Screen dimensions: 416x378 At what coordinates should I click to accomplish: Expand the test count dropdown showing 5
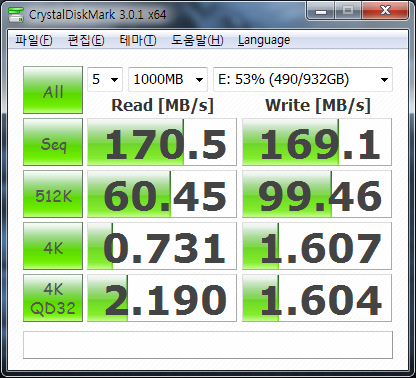click(105, 79)
